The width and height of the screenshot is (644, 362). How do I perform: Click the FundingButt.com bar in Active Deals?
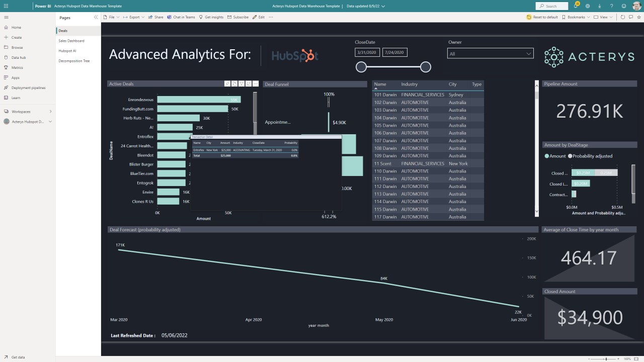coord(193,109)
